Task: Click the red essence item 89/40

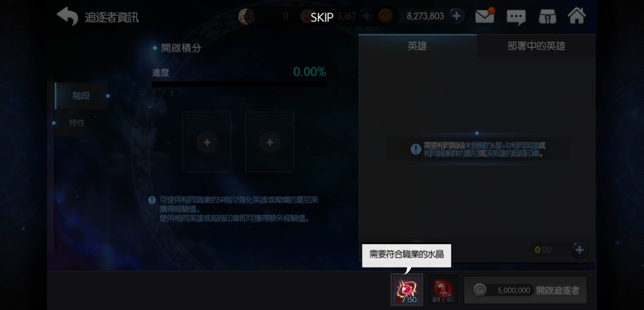Action: pyautogui.click(x=443, y=290)
